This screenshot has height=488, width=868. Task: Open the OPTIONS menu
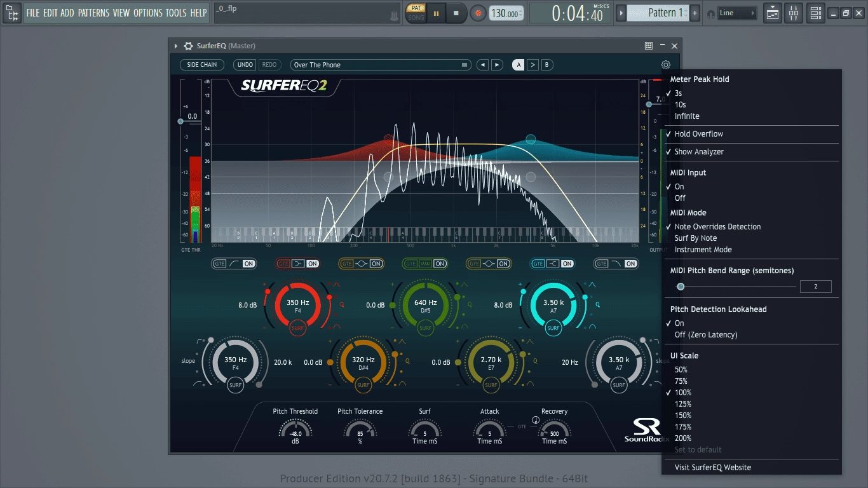pos(147,13)
